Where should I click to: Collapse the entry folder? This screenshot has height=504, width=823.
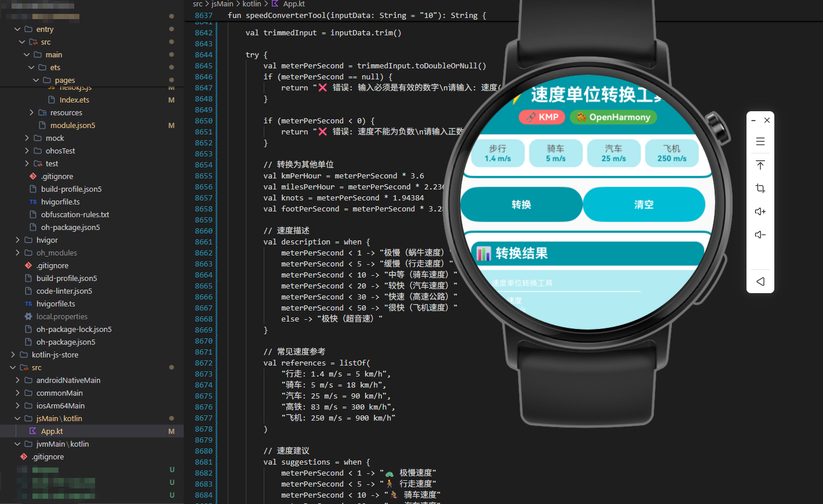17,29
